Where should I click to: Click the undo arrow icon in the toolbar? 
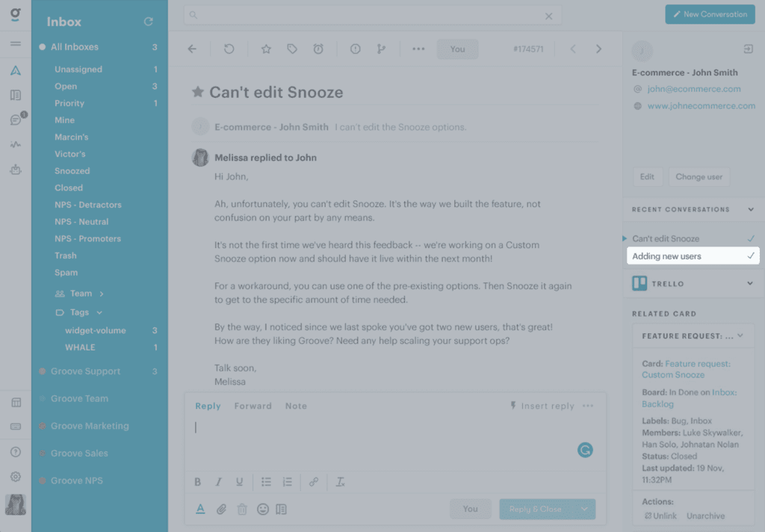point(229,49)
